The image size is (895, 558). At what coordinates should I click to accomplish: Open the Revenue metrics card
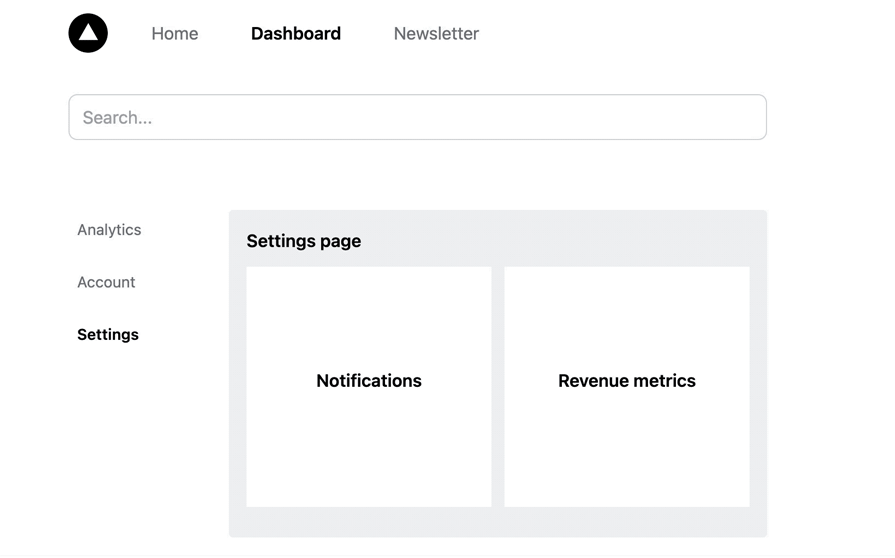click(x=627, y=386)
